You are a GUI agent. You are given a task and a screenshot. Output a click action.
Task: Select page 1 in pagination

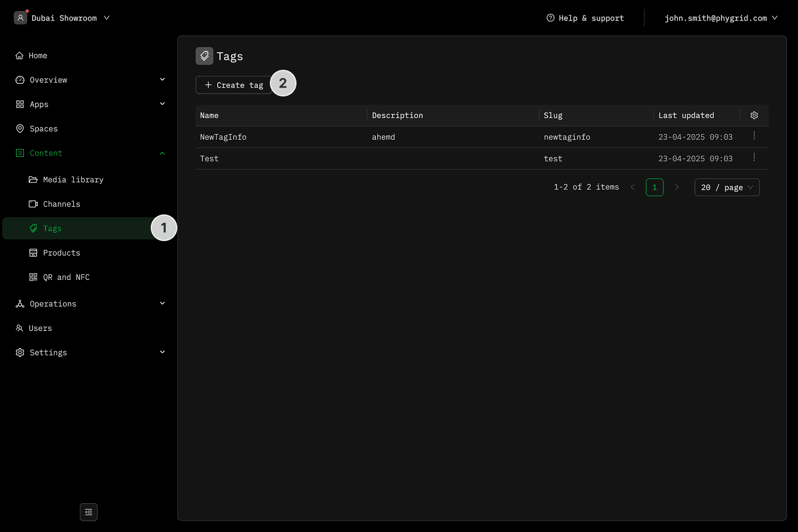[654, 187]
